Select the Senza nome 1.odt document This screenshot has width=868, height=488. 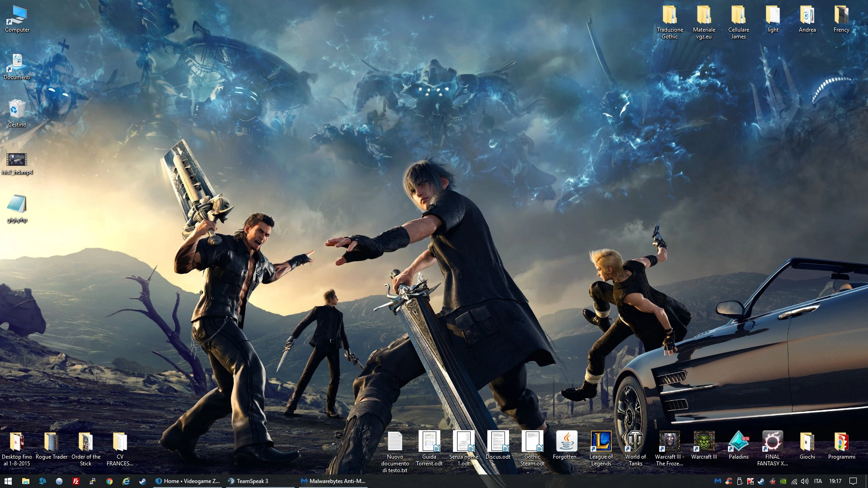[464, 449]
